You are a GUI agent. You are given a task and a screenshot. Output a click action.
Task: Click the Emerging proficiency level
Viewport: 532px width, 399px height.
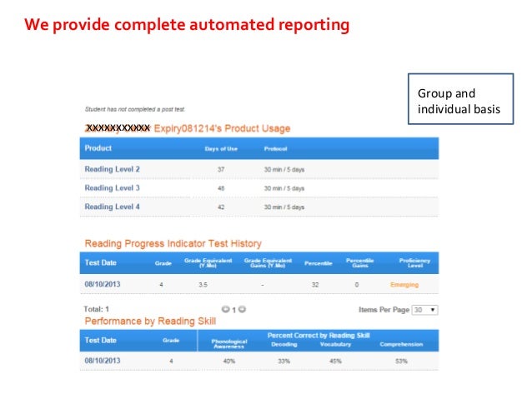(x=404, y=285)
